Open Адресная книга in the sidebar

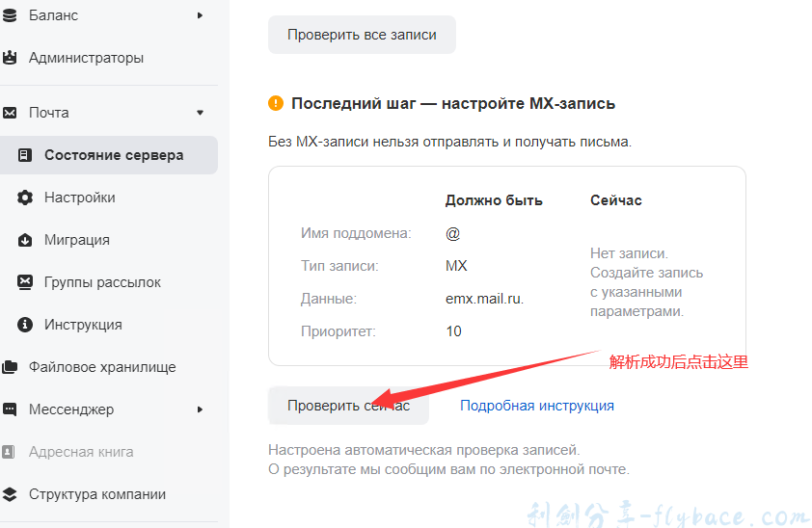81,452
